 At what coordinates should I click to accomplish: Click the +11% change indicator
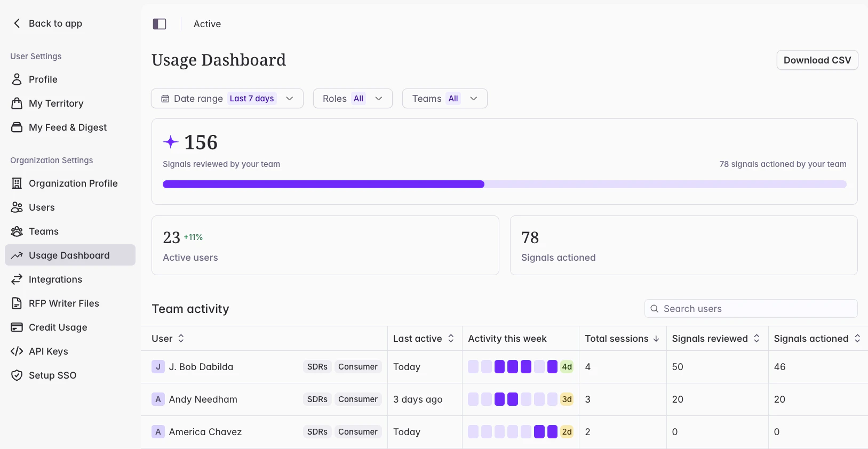tap(193, 237)
